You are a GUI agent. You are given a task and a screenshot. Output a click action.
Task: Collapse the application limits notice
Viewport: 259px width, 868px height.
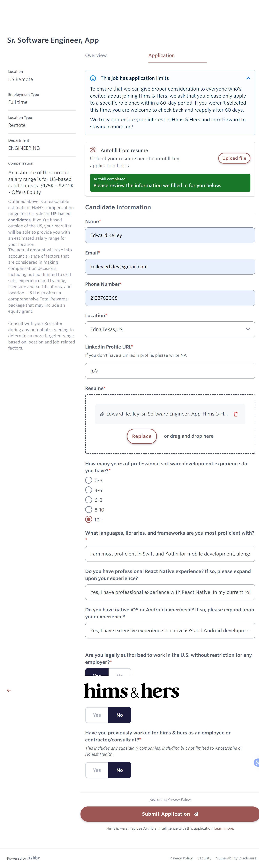click(x=248, y=78)
